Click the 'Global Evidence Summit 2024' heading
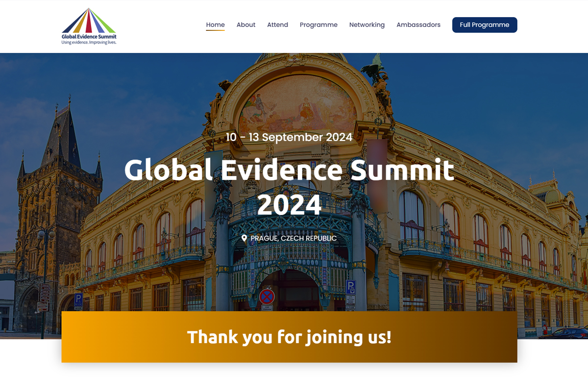This screenshot has width=588, height=392. pos(289,187)
